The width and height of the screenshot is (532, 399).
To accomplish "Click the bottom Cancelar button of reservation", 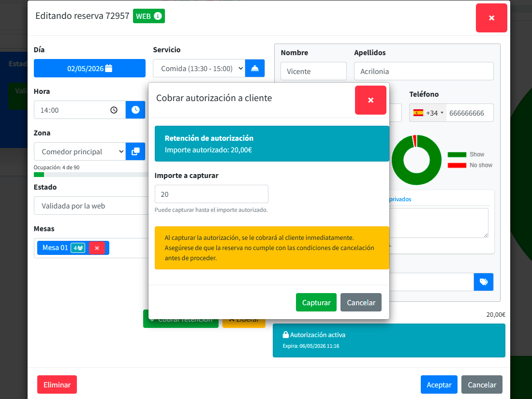I will click(482, 384).
